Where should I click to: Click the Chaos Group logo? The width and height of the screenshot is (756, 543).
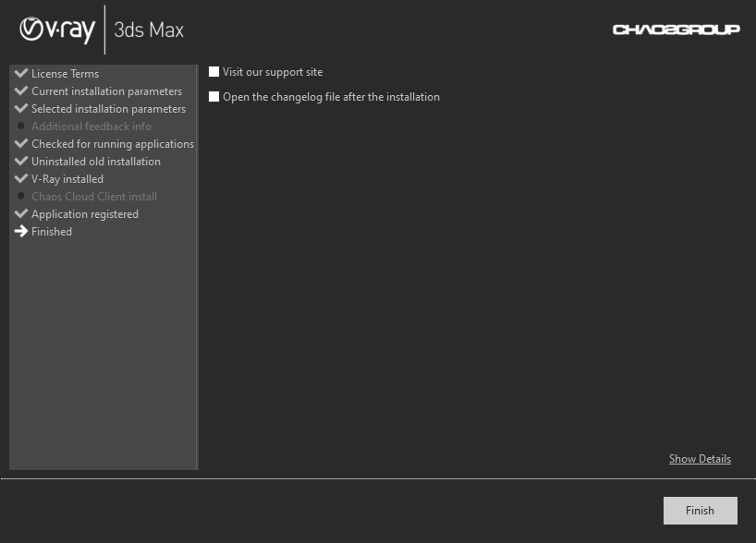677,30
